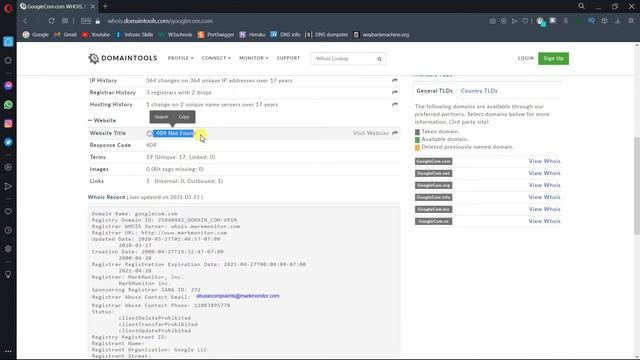Open Registrar History share arrow
The height and width of the screenshot is (360, 640).
395,93
